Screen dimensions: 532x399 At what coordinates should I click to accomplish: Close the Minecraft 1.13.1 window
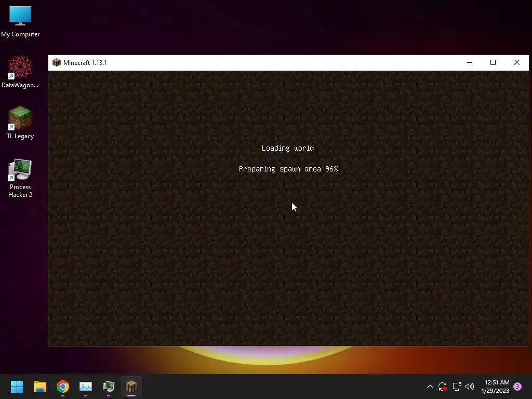tap(517, 62)
